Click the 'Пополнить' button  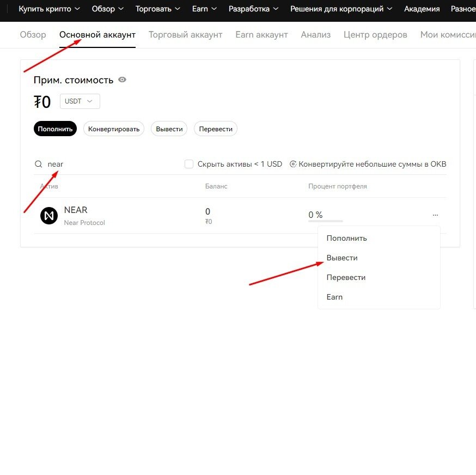pos(55,129)
